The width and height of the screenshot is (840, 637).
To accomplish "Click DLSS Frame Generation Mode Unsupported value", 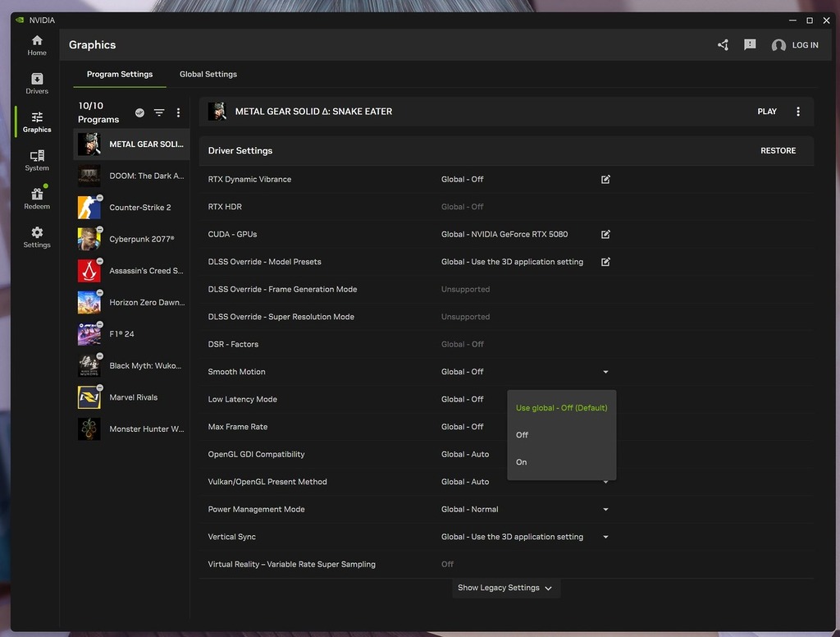I will pyautogui.click(x=466, y=290).
